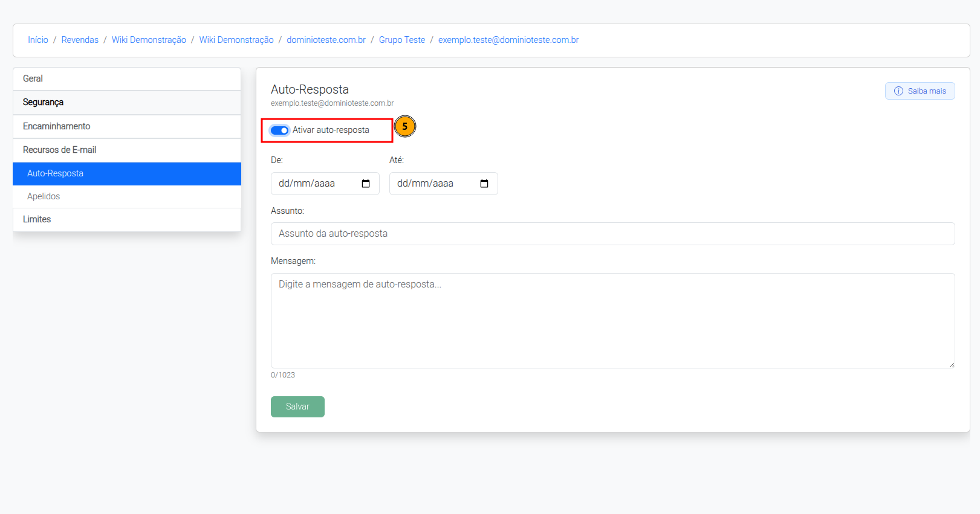The image size is (980, 514).
Task: Toggle the Ativar auto-resposta switch
Action: (279, 130)
